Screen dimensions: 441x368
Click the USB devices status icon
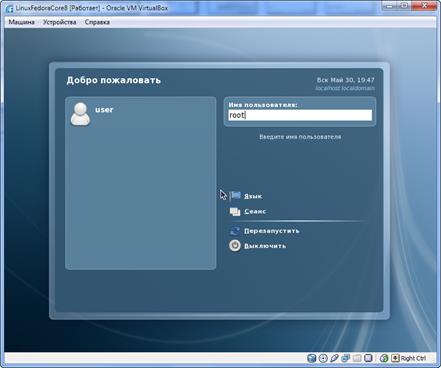[334, 358]
